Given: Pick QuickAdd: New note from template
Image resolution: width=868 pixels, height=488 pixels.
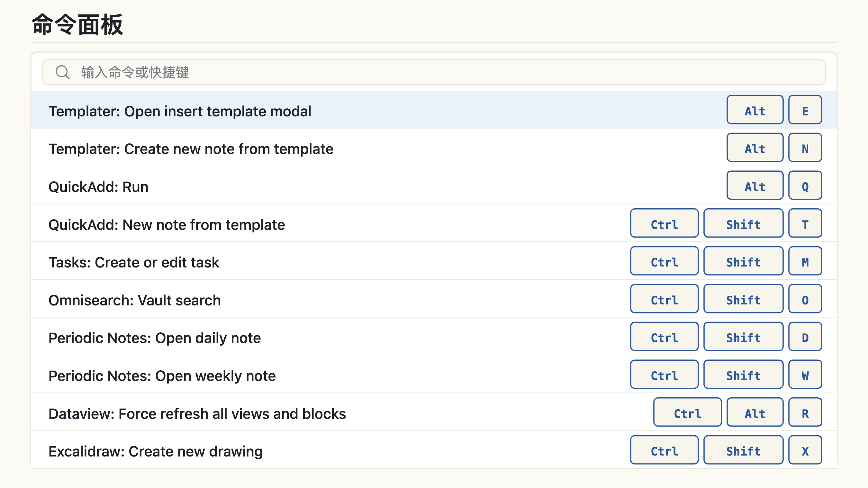Looking at the screenshot, I should tap(434, 223).
